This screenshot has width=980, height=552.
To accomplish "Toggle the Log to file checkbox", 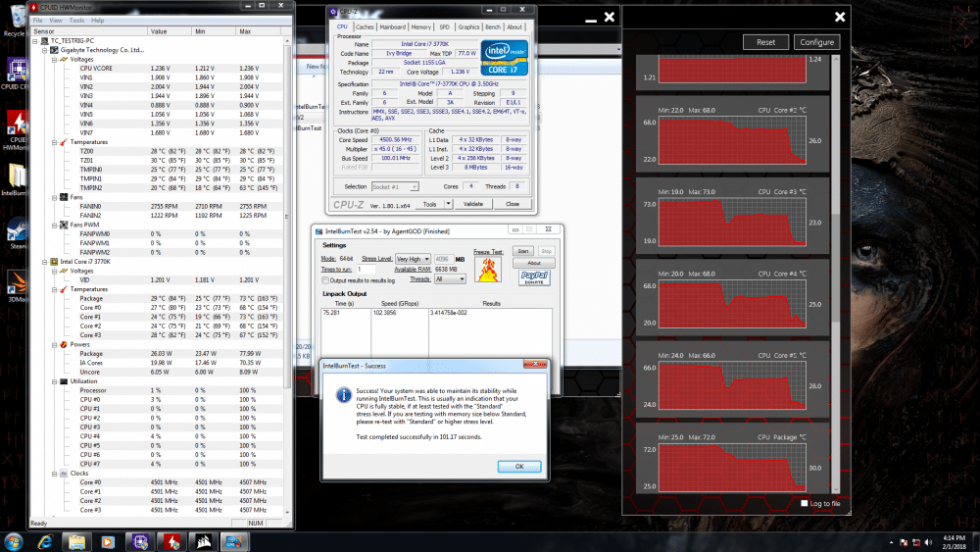I will [x=805, y=503].
